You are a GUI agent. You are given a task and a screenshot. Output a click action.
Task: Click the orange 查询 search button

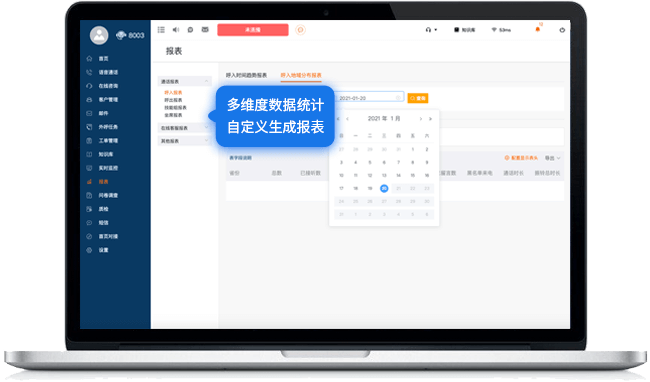(418, 98)
